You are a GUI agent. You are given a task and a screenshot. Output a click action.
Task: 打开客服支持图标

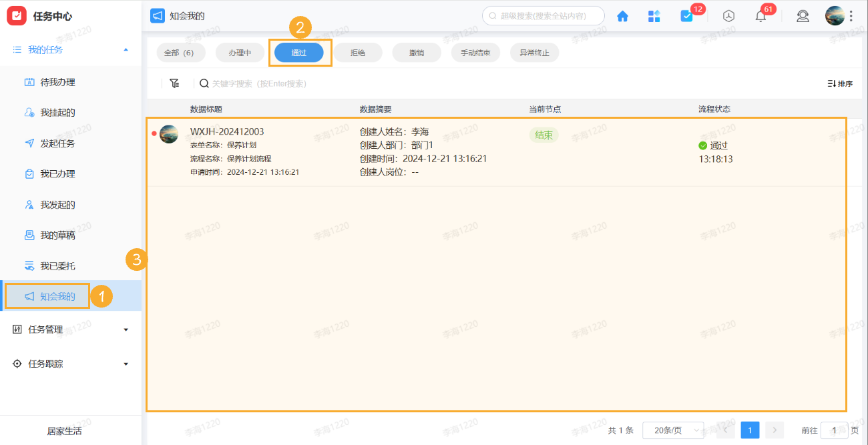tap(803, 15)
